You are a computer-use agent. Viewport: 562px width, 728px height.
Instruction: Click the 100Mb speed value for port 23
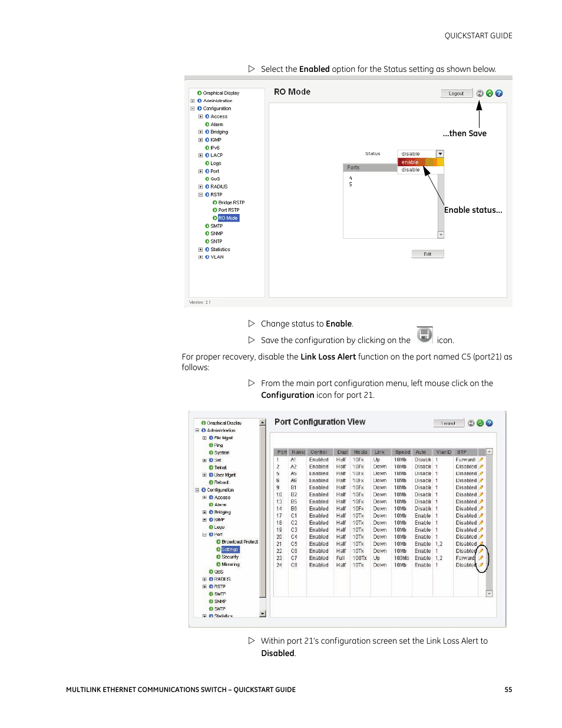(x=402, y=558)
